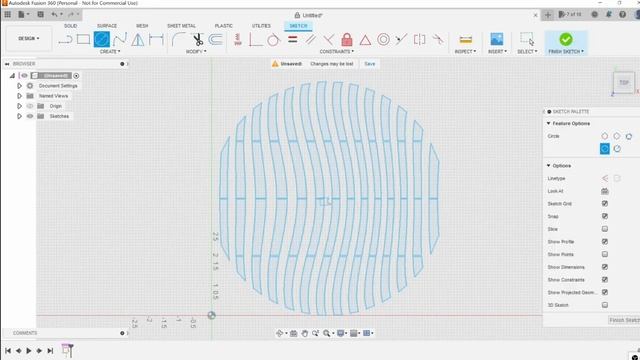
Task: Expand the Origin tree node
Action: 19,106
